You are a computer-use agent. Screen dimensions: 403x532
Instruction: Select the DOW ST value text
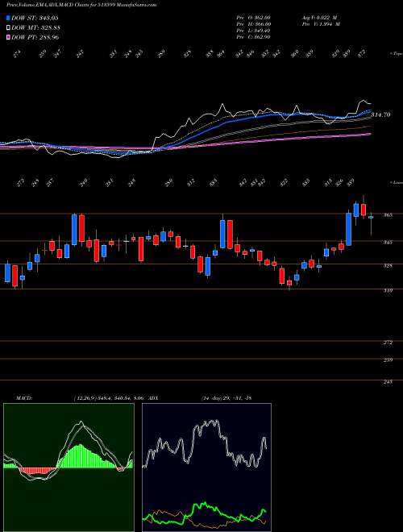pos(48,18)
